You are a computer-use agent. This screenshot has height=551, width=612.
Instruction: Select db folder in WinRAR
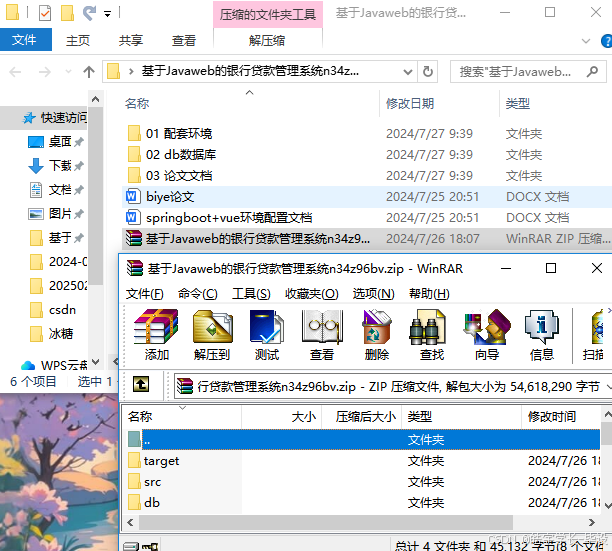pyautogui.click(x=151, y=503)
